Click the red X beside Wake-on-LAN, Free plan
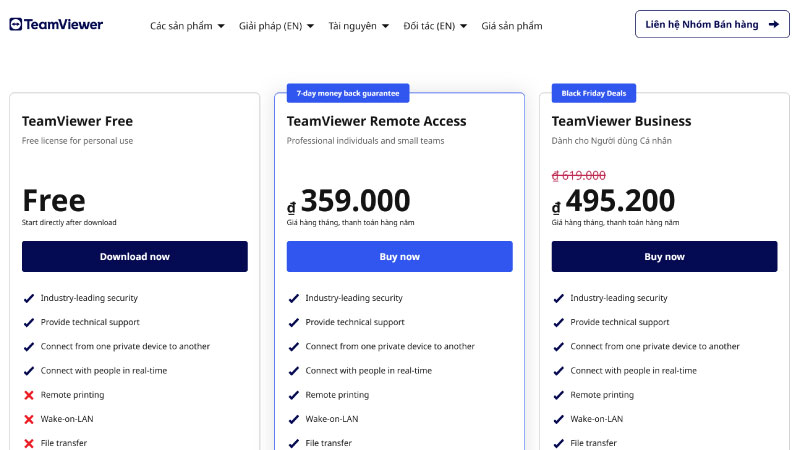This screenshot has height=450, width=800. [x=29, y=419]
